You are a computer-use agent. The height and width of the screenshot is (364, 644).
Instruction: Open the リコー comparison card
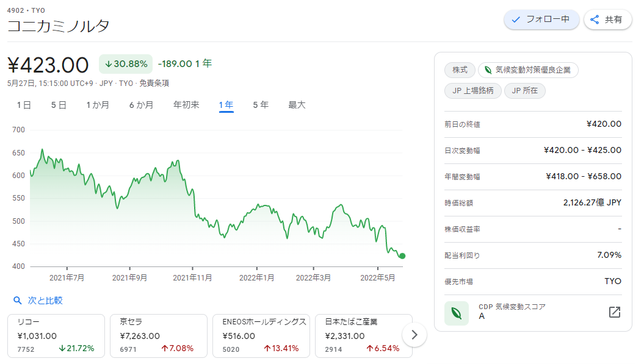(x=56, y=336)
